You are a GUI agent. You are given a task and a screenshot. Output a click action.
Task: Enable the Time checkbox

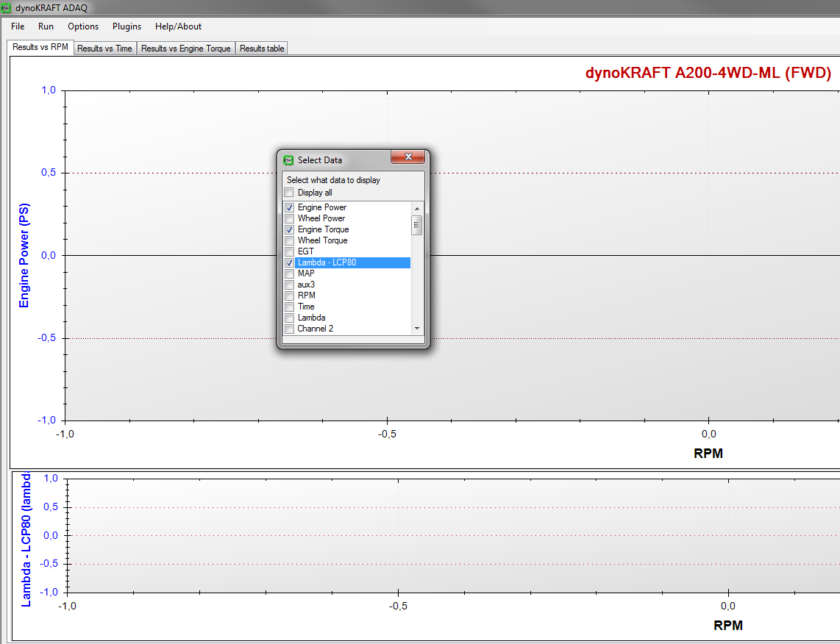click(289, 307)
